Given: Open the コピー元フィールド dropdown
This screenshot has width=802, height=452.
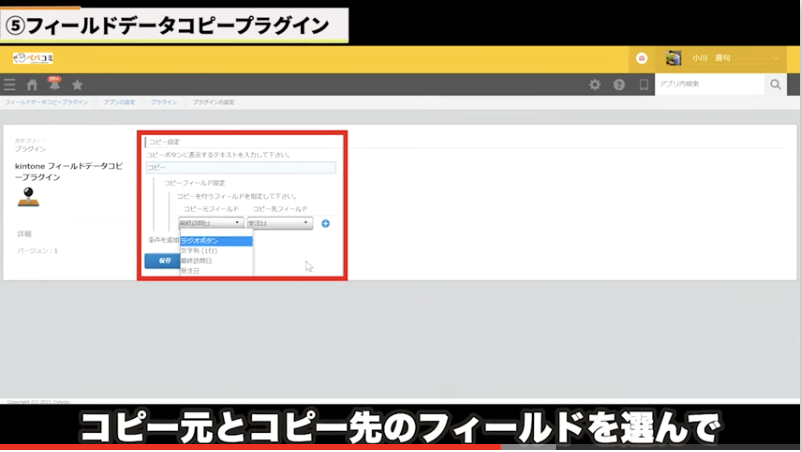Looking at the screenshot, I should click(210, 223).
